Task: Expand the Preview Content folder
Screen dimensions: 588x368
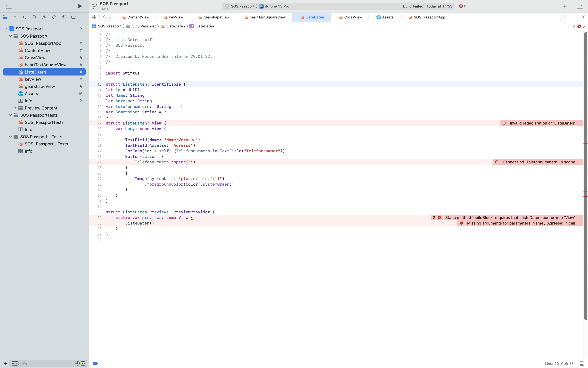Action: pos(15,108)
